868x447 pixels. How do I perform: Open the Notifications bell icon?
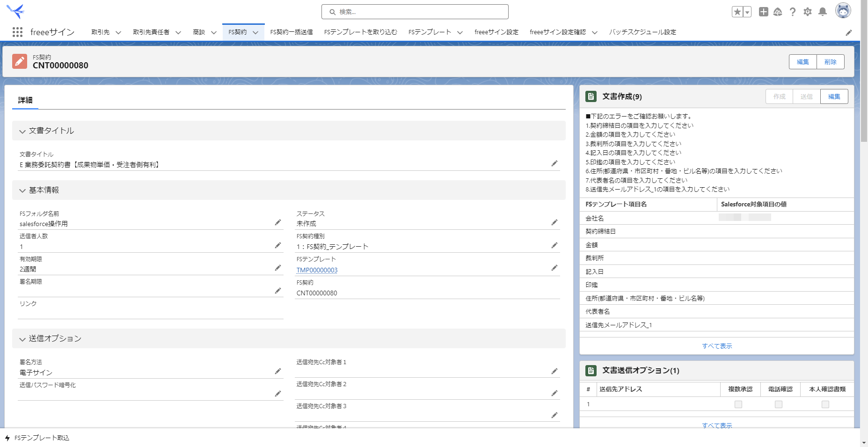[x=823, y=12]
